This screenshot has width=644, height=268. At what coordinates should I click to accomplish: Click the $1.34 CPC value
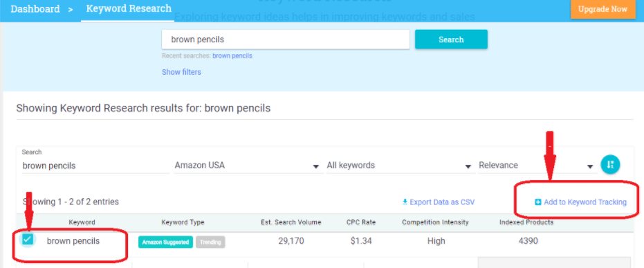click(x=361, y=241)
